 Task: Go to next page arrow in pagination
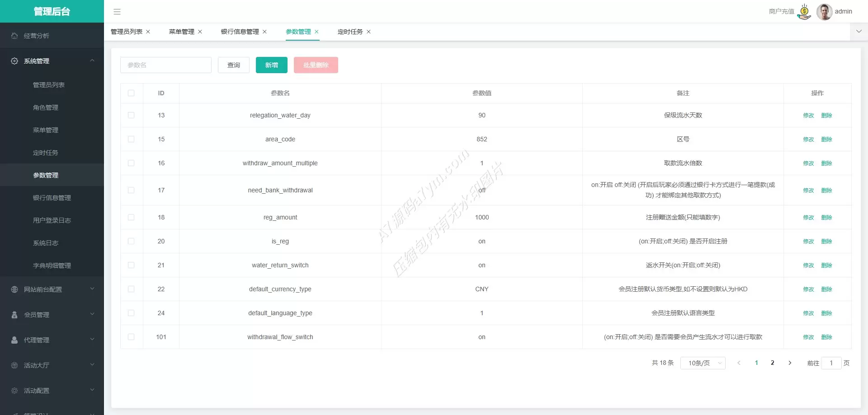pyautogui.click(x=790, y=363)
